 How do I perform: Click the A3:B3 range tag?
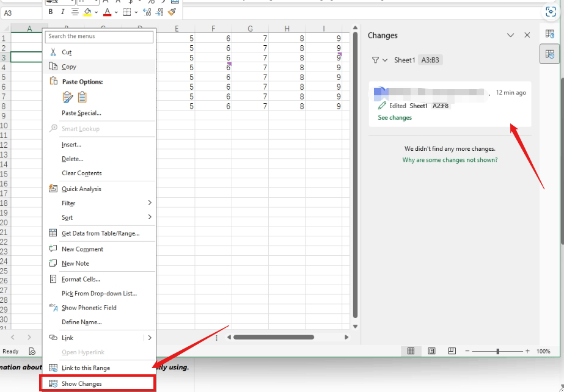430,60
